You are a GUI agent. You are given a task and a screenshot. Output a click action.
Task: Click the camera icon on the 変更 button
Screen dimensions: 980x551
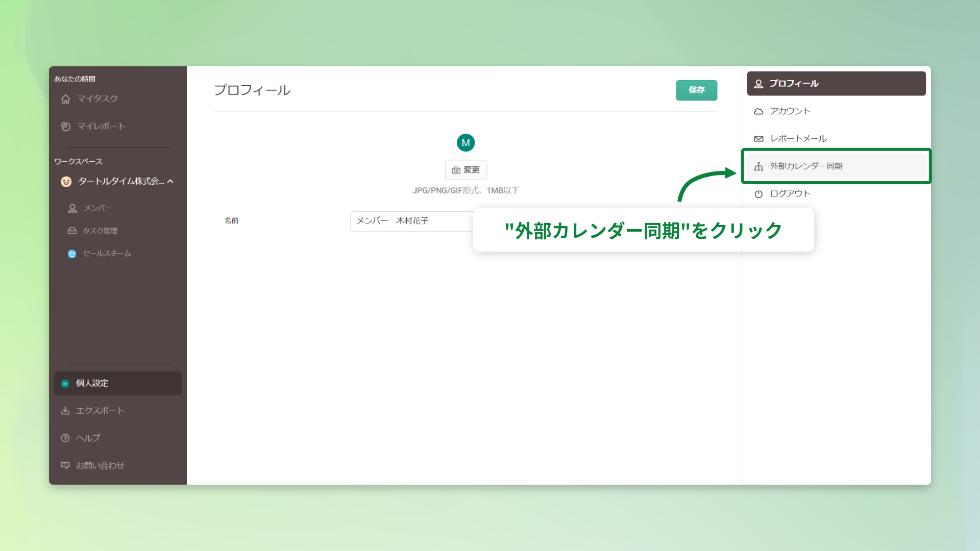pos(456,169)
